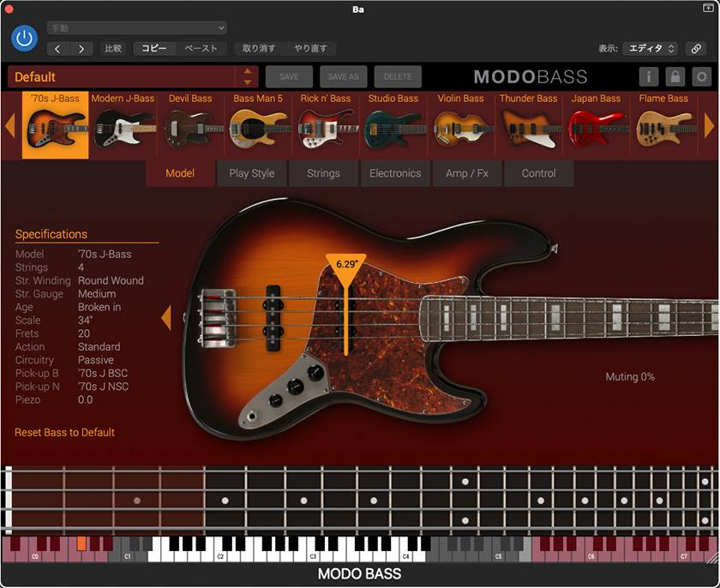Switch to the Control tab

click(x=538, y=173)
